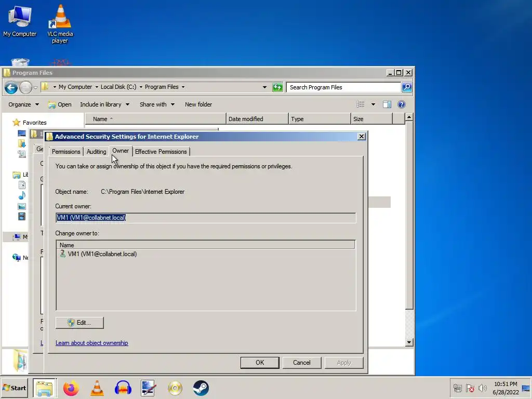Open the monitor with pen taskbar icon

click(149, 388)
